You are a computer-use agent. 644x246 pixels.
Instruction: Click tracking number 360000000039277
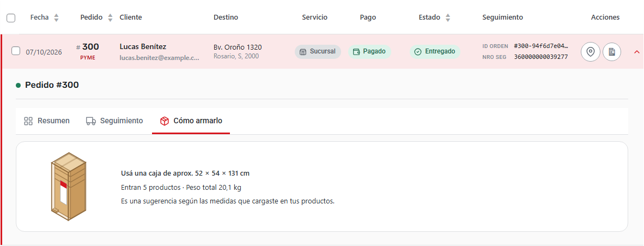pos(541,57)
